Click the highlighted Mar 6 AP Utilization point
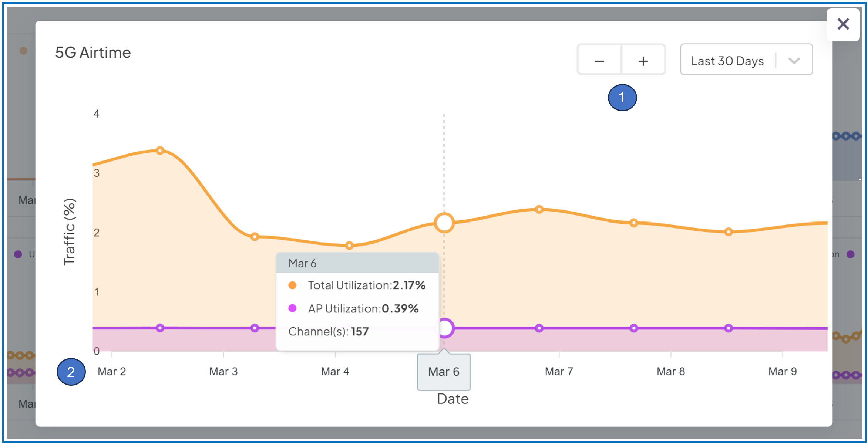868x443 pixels. tap(444, 328)
